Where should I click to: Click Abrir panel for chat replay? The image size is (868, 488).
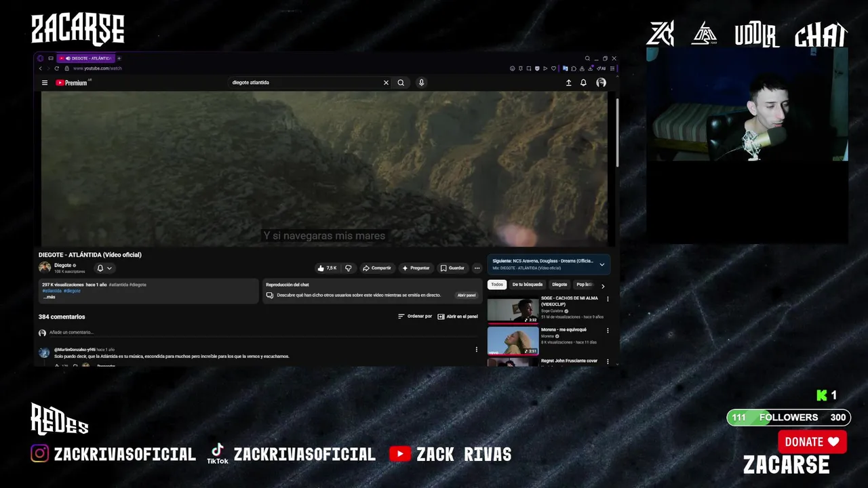[x=467, y=296]
